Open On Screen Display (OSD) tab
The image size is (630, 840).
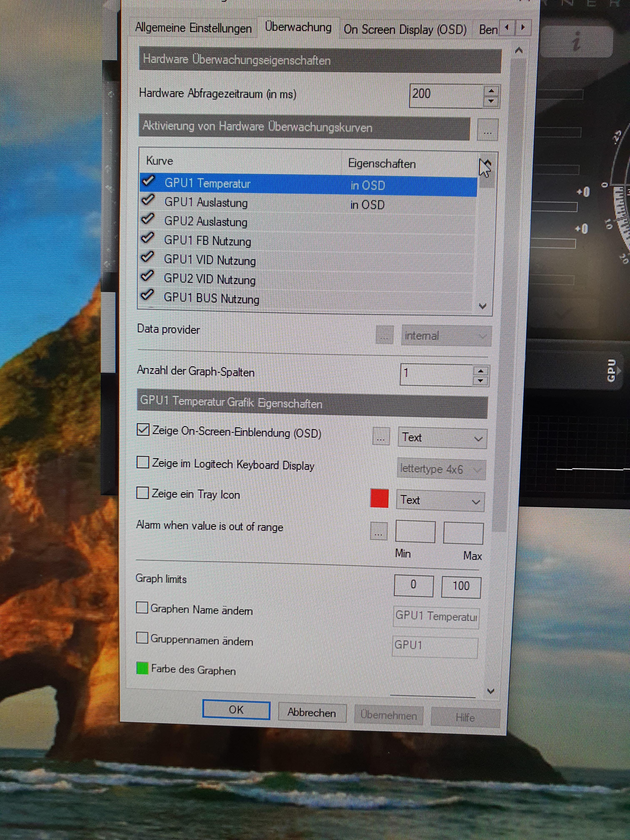pyautogui.click(x=405, y=29)
